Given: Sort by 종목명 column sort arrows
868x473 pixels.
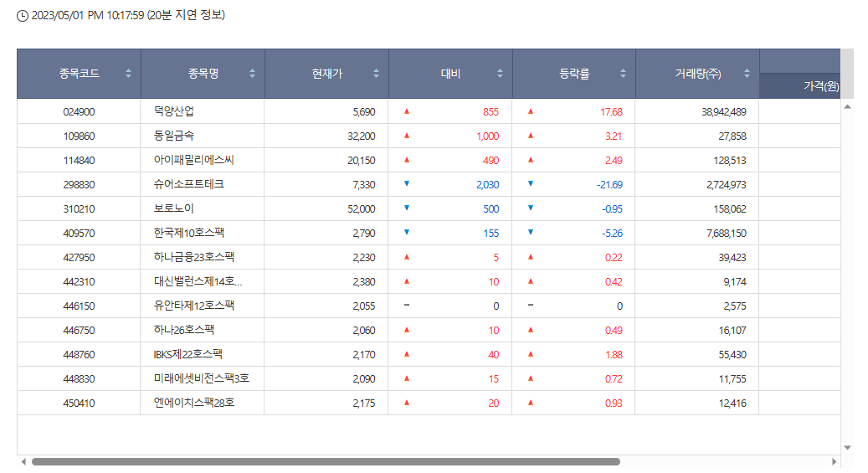Looking at the screenshot, I should pyautogui.click(x=253, y=74).
